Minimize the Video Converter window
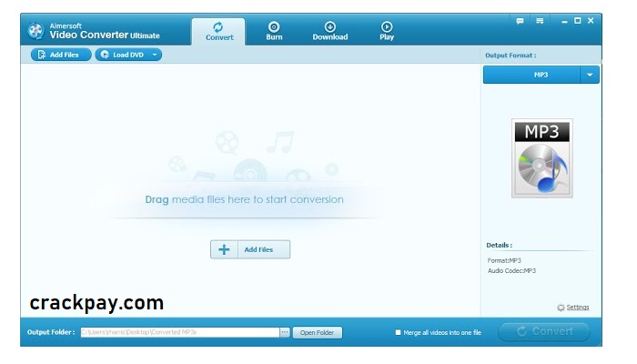Image resolution: width=637 pixels, height=364 pixels. (564, 22)
